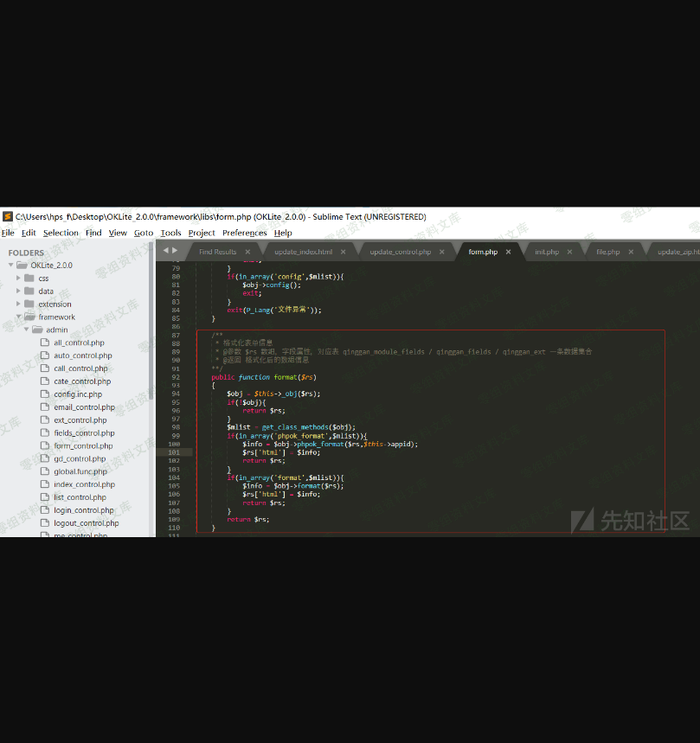Open form_control.php from the sidebar
Viewport: 700px width, 743px height.
(x=83, y=445)
